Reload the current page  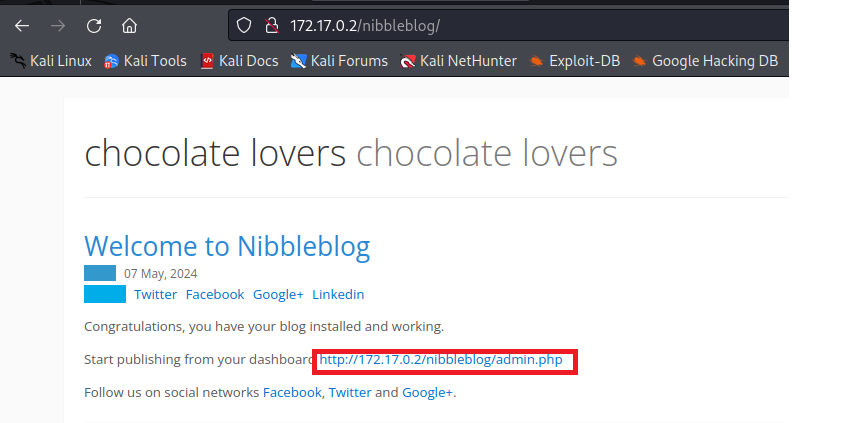pyautogui.click(x=93, y=25)
